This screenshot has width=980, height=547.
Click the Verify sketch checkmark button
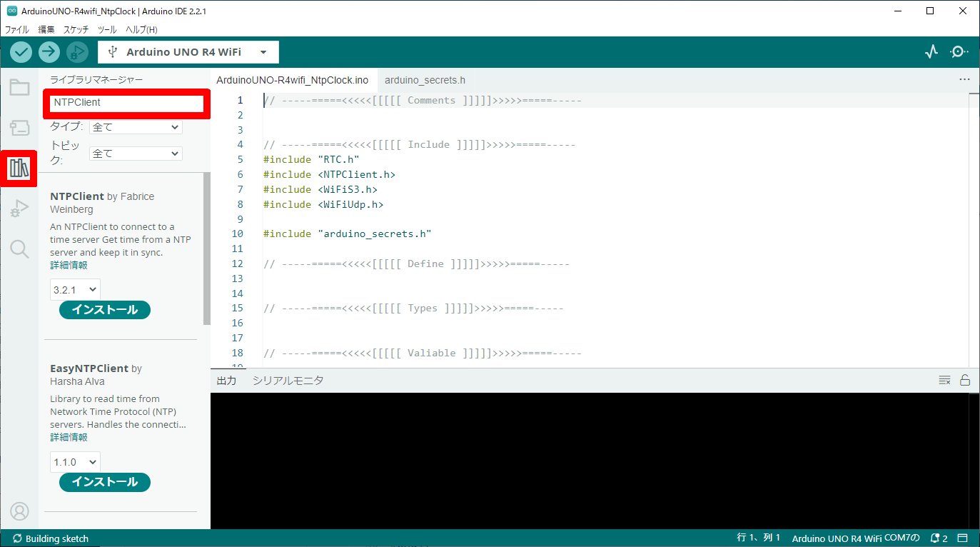coord(21,52)
